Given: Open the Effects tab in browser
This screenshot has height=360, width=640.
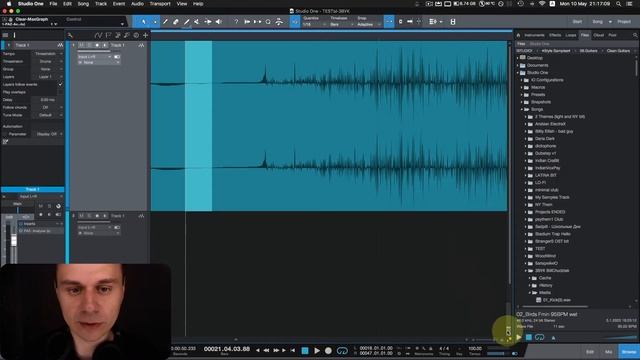Looking at the screenshot, I should coord(555,36).
